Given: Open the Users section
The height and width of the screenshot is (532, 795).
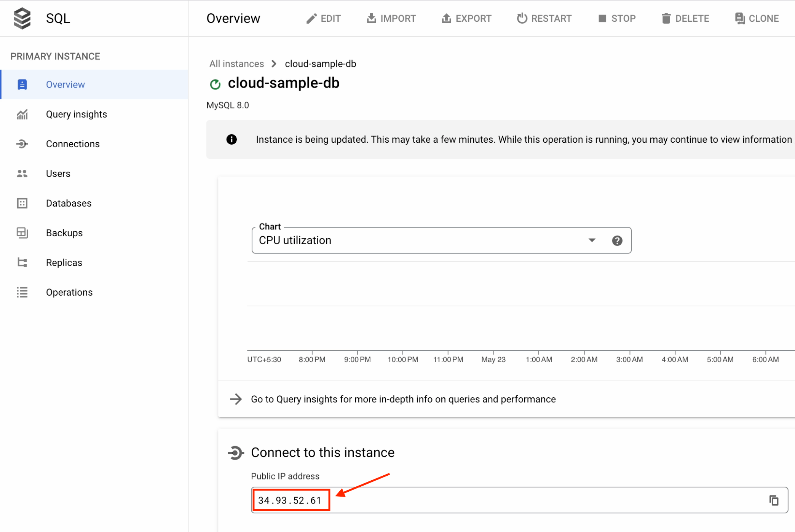Looking at the screenshot, I should (58, 174).
